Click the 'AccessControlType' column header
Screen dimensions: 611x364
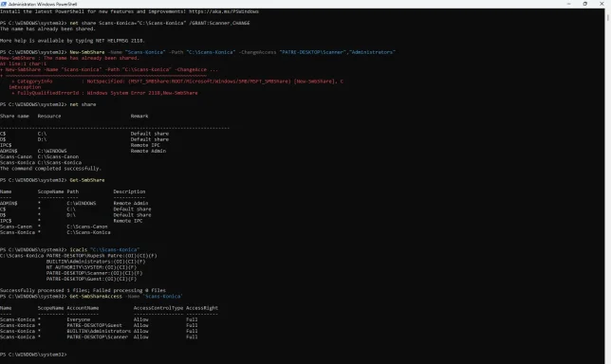[x=158, y=308]
